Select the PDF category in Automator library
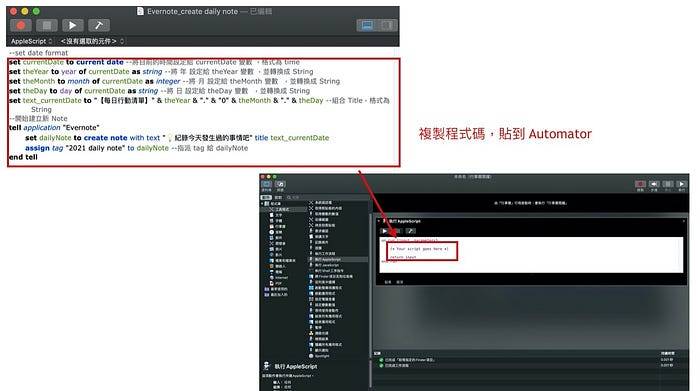This screenshot has height=391, width=700. pos(275,283)
